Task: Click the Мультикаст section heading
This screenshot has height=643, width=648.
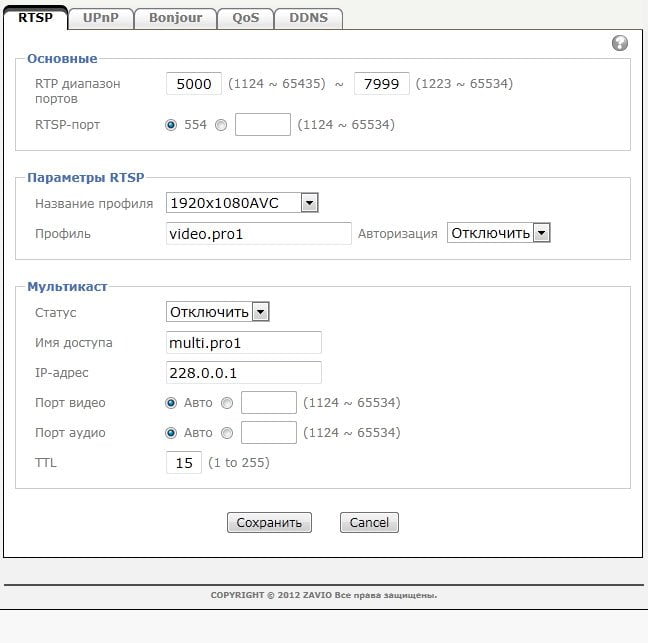Action: (67, 286)
